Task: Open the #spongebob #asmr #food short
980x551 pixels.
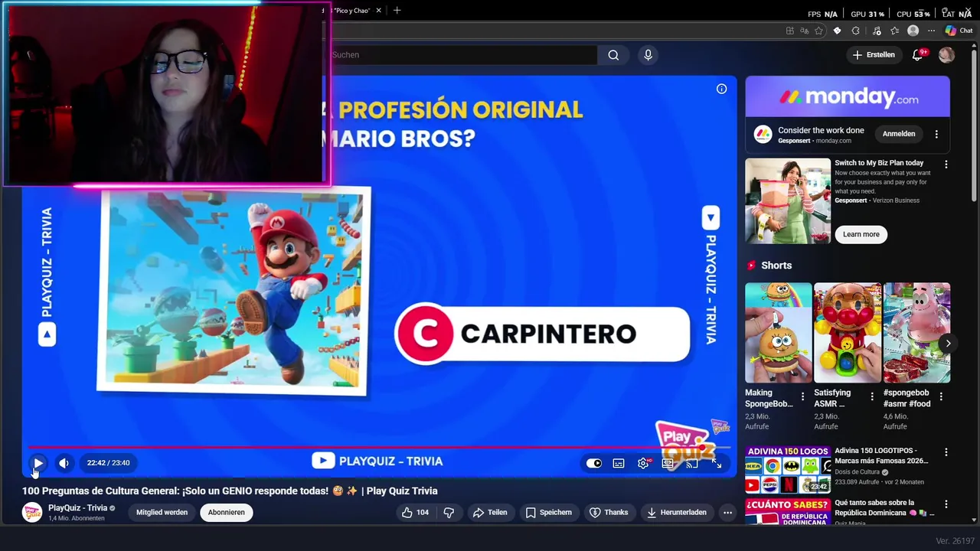Action: pyautogui.click(x=916, y=333)
